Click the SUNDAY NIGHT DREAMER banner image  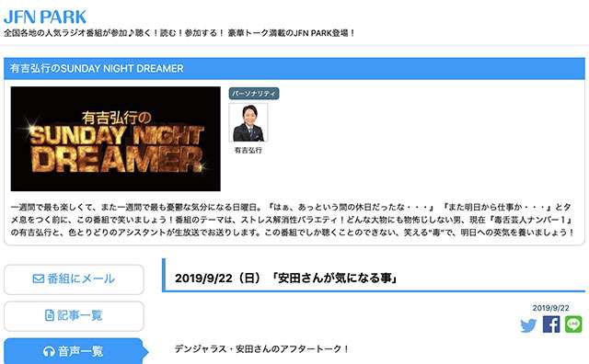pos(116,139)
